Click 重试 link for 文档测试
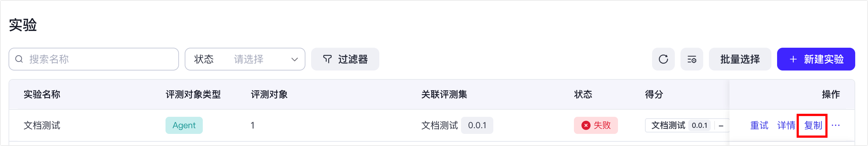Image resolution: width=868 pixels, height=146 pixels. click(x=759, y=125)
